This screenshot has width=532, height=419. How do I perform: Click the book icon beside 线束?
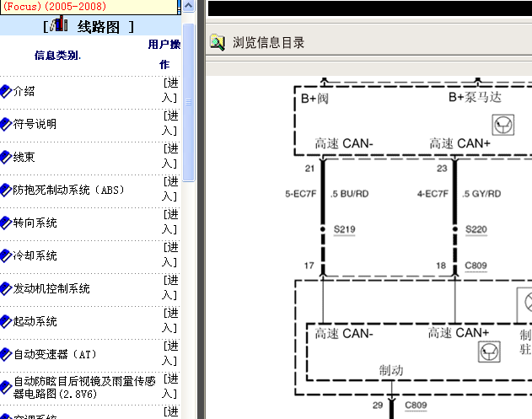5,157
